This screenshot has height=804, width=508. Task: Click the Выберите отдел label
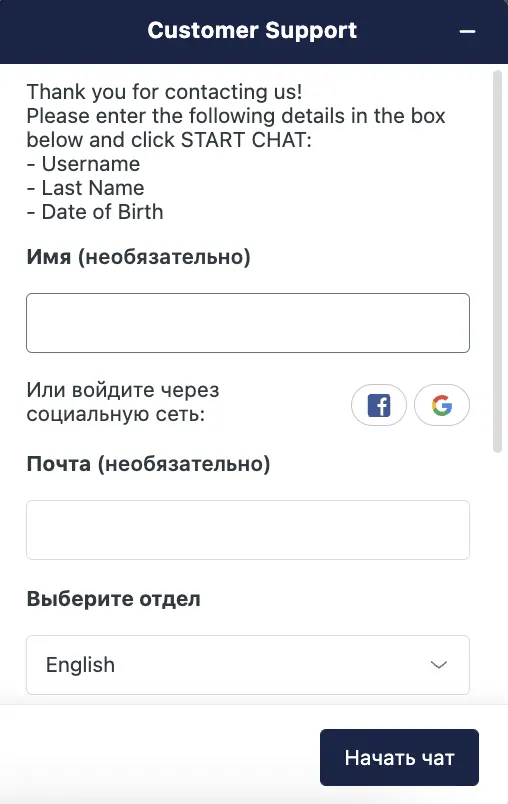click(113, 599)
